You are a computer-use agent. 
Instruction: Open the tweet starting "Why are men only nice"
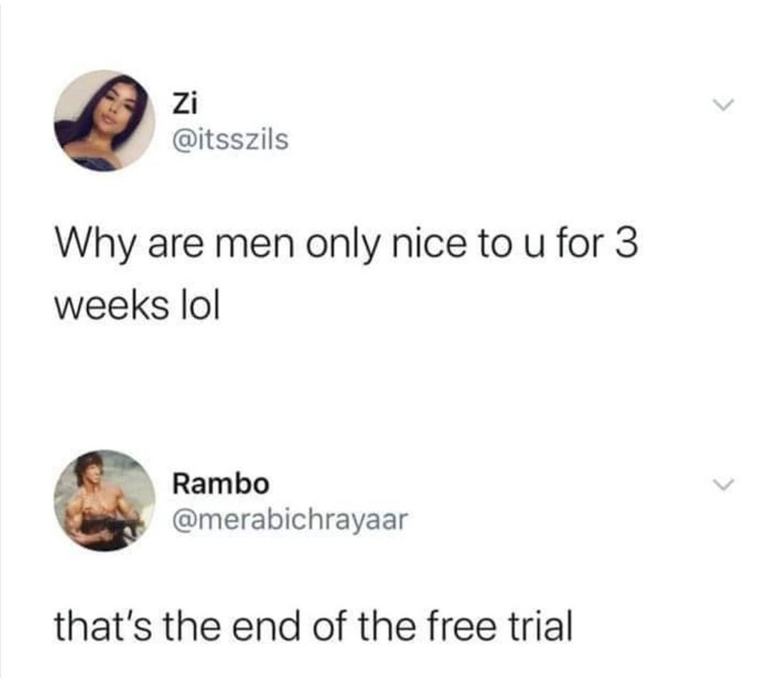346,276
